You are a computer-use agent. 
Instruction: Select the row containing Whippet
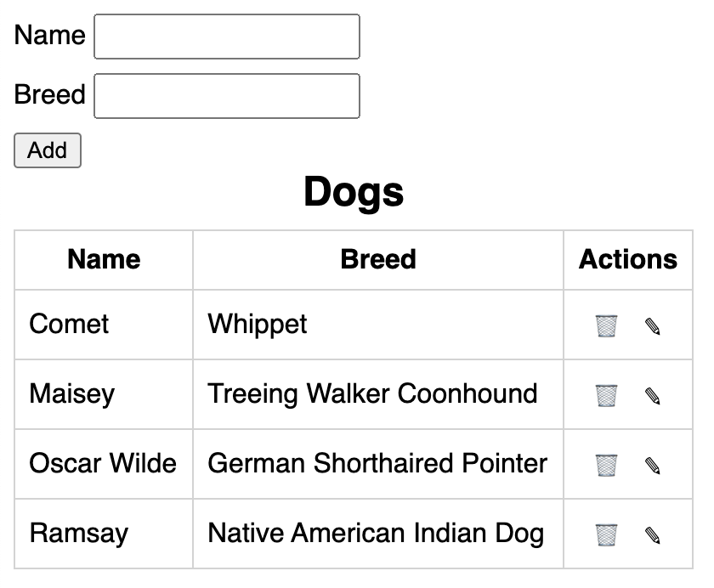(x=257, y=325)
